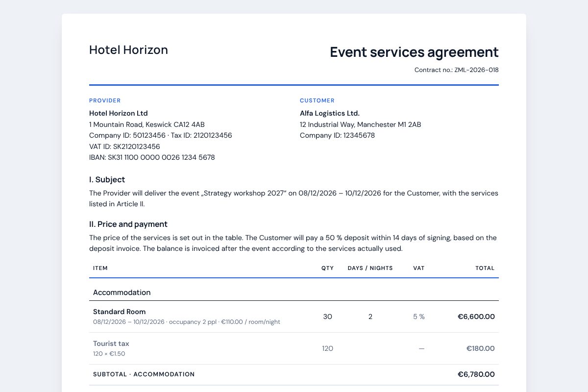
Task: Click the VAT column header
Action: (419, 268)
